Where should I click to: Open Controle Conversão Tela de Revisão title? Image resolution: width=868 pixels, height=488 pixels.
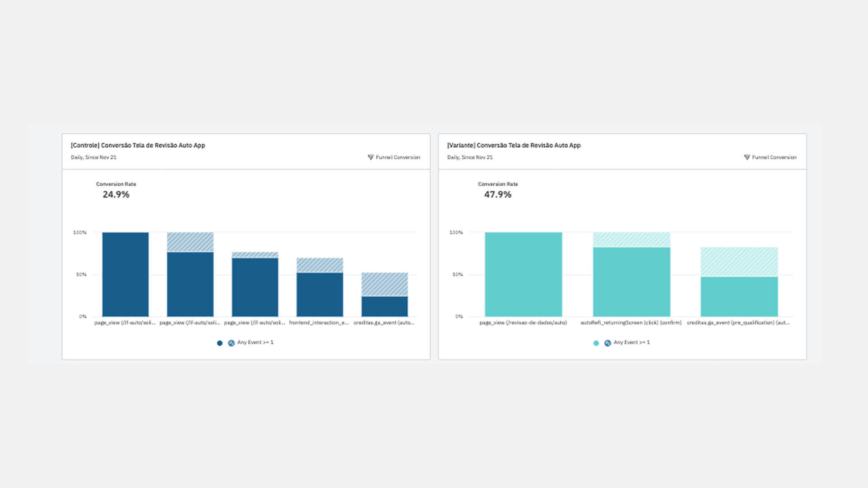(138, 145)
